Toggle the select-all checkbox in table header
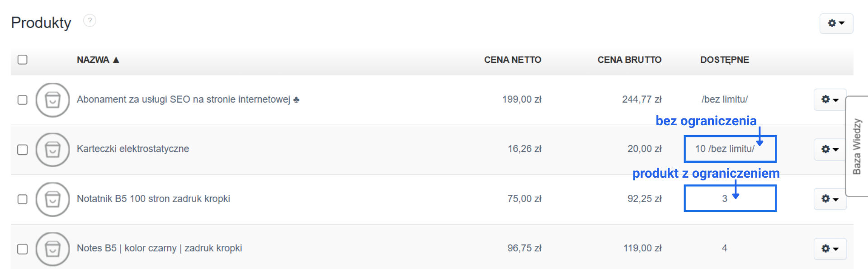Screen dimensions: 868x269 tap(23, 60)
